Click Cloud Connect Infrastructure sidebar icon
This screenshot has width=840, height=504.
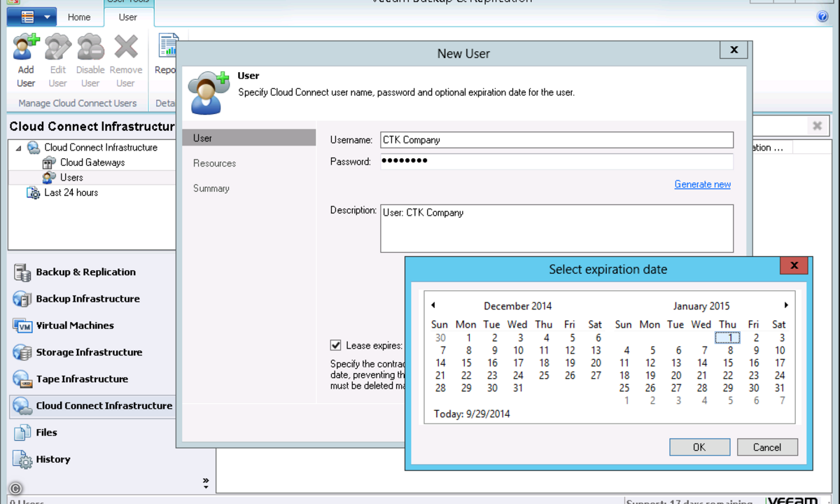[x=22, y=406]
